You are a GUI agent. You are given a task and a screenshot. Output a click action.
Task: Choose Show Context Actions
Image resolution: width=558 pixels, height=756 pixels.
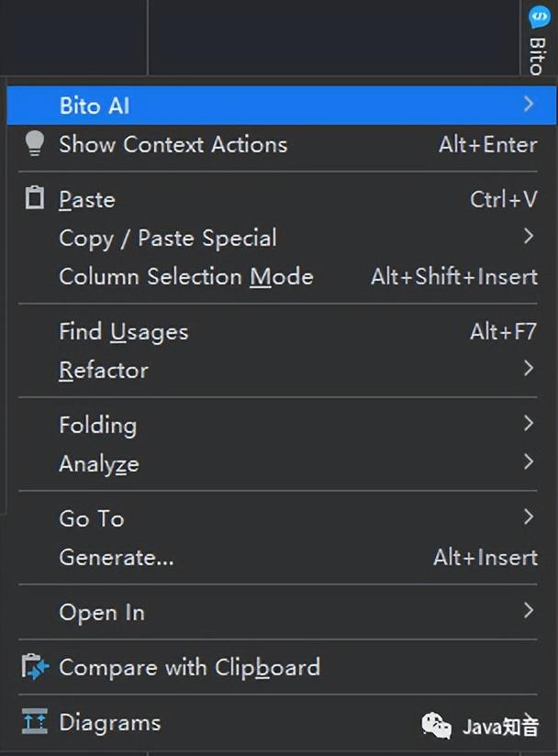click(173, 144)
